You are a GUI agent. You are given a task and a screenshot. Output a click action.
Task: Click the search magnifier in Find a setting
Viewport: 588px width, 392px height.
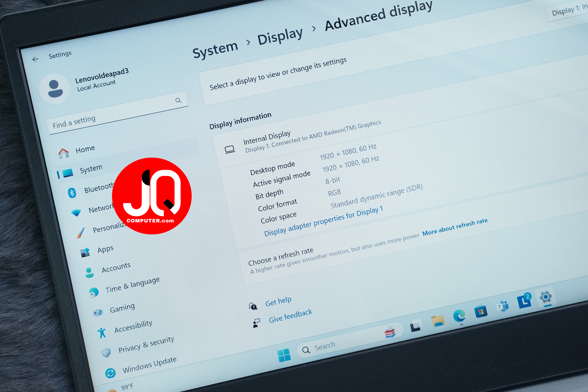click(178, 100)
